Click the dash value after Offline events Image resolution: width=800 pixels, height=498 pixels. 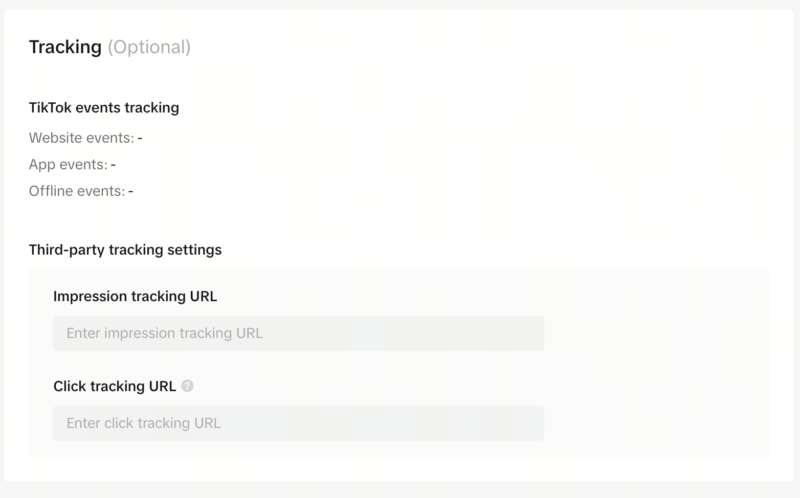click(x=131, y=190)
